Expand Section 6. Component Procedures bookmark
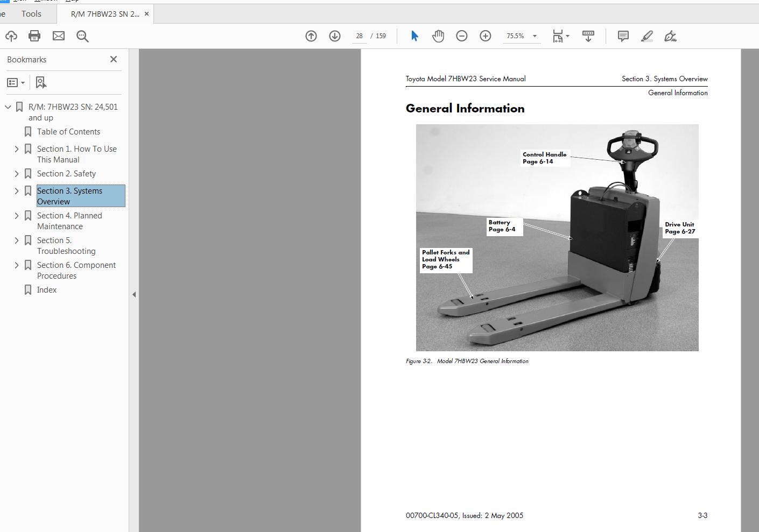Viewport: 759px width, 532px height. point(17,265)
